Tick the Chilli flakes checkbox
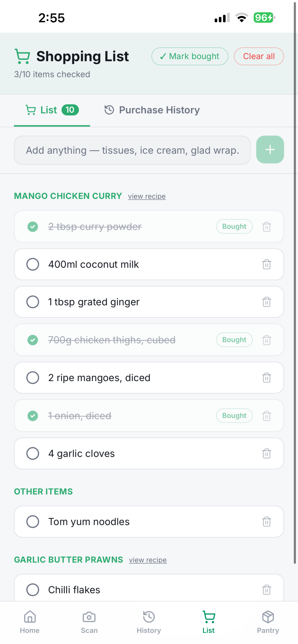This screenshot has width=298, height=644. [33, 589]
